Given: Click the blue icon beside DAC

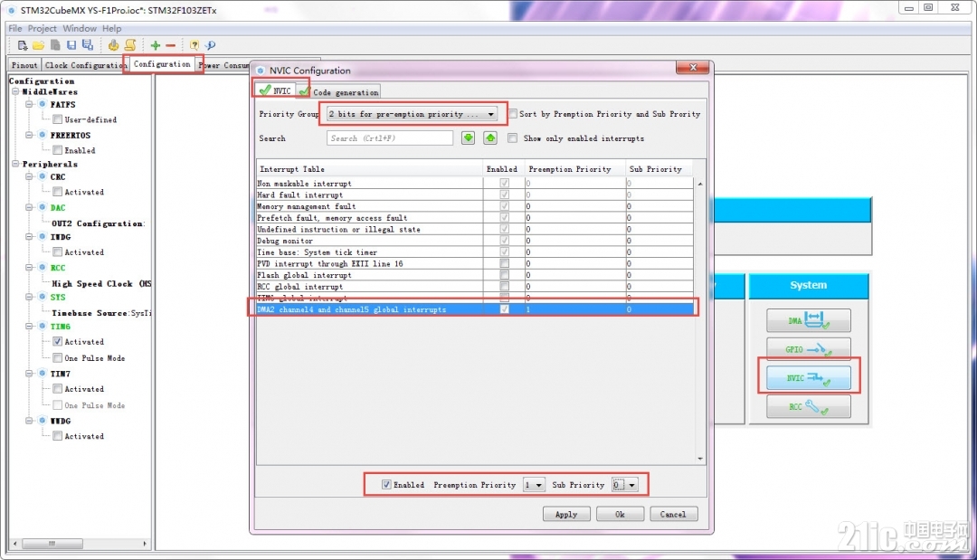Looking at the screenshot, I should click(43, 207).
